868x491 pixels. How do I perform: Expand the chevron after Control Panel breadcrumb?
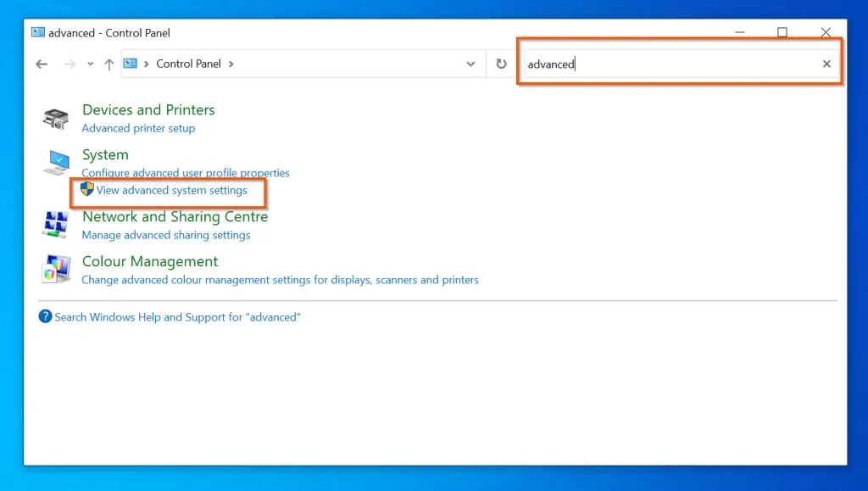(x=231, y=64)
